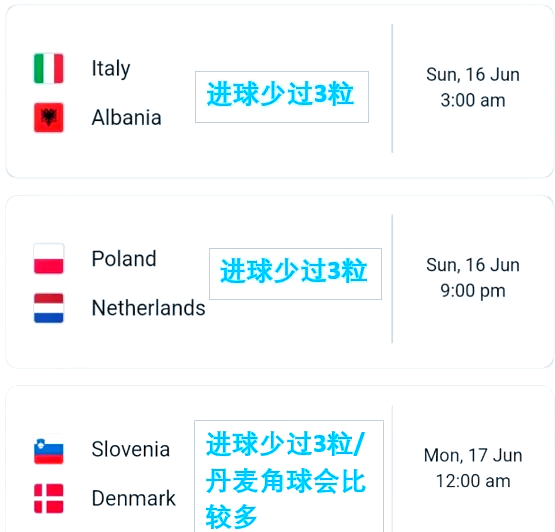The height and width of the screenshot is (532, 555).
Task: Open the Italy team name
Action: click(111, 68)
